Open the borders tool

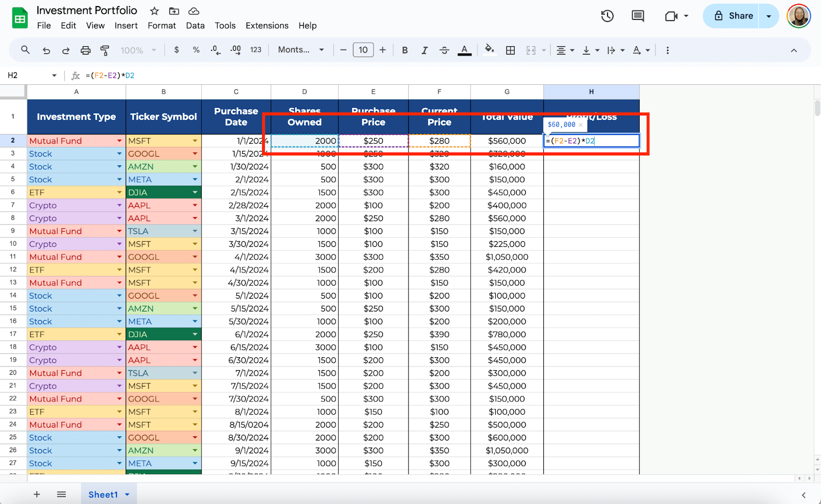click(510, 50)
